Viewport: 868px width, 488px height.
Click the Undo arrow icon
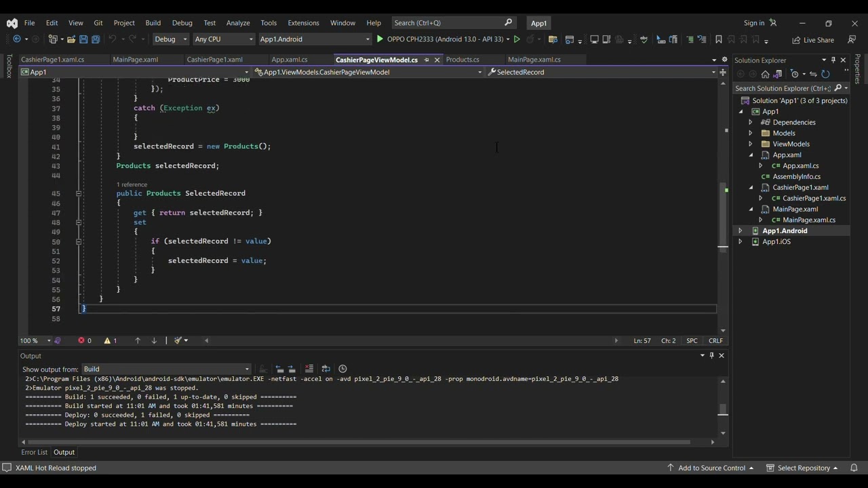tap(113, 39)
